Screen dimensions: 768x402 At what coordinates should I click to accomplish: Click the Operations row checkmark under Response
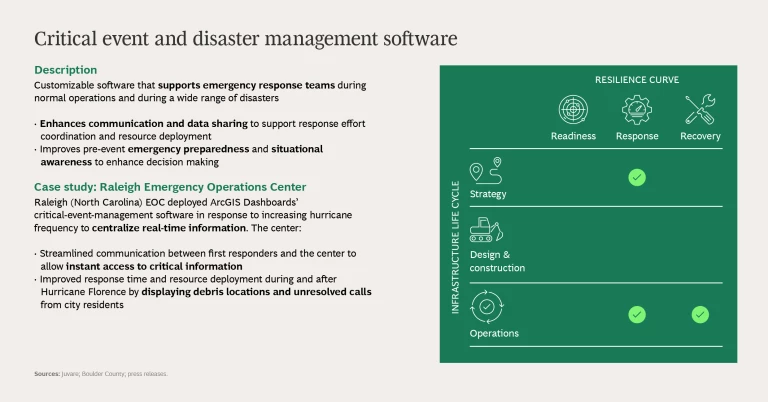(x=637, y=314)
